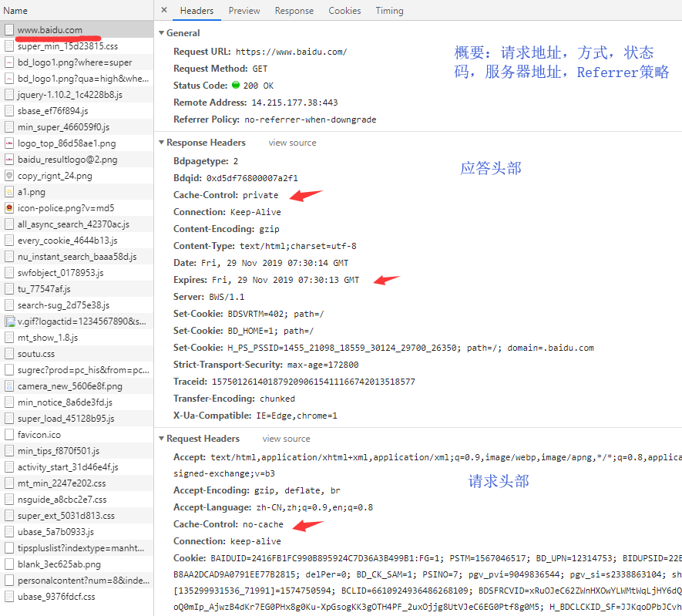This screenshot has width=682, height=616.
Task: Click the pin icon beside copy_rignt_24.png
Action: tap(11, 175)
